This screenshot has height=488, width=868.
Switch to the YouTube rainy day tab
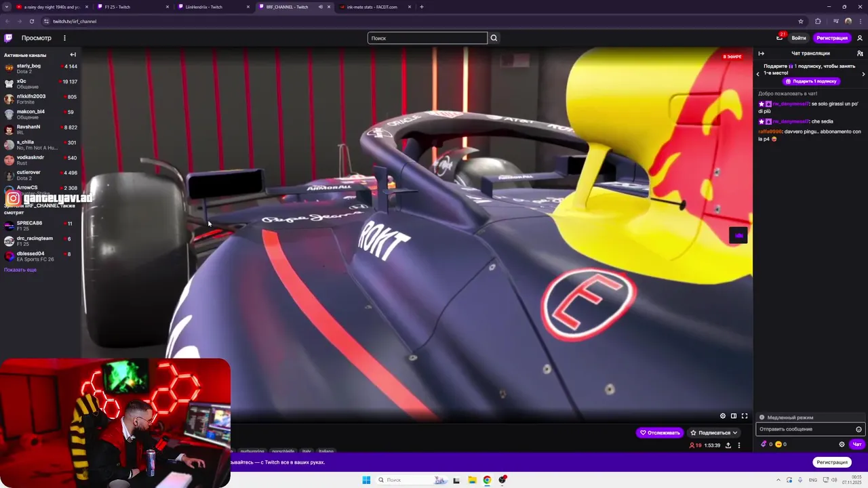[x=52, y=7]
